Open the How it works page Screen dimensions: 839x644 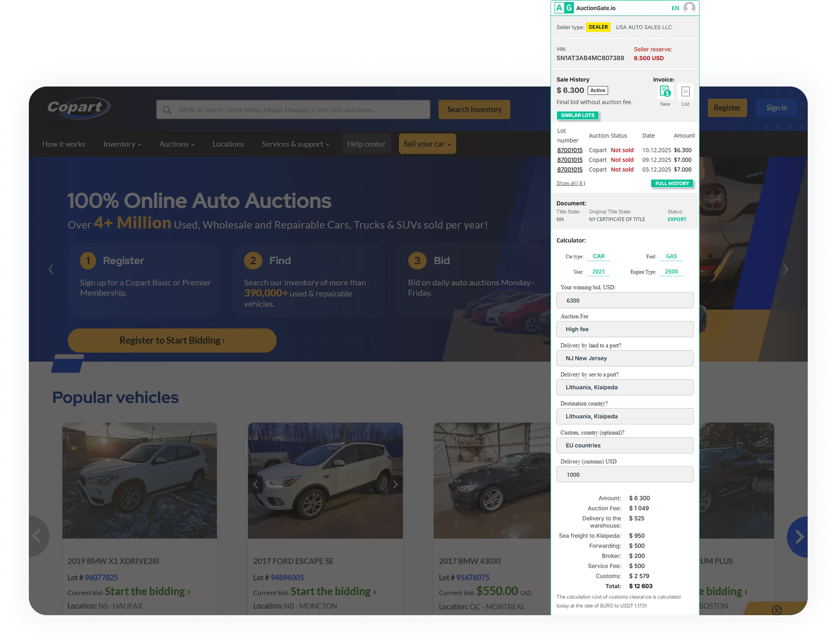click(x=64, y=144)
